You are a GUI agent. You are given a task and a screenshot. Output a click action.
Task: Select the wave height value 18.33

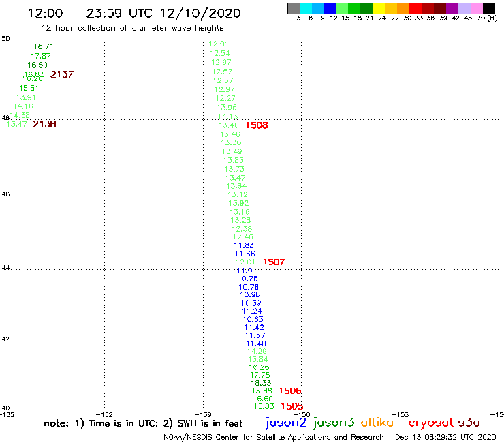point(261,383)
